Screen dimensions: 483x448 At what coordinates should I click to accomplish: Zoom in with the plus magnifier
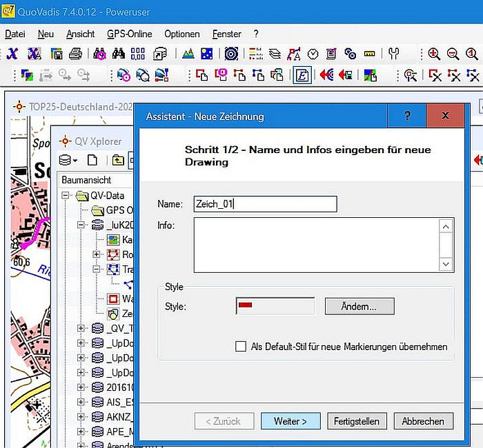[x=434, y=54]
